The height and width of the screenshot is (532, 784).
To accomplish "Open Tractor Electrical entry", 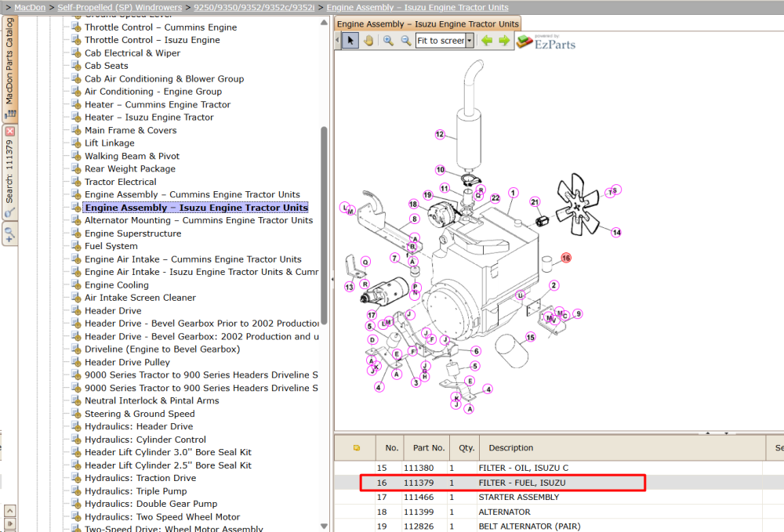I will 121,182.
